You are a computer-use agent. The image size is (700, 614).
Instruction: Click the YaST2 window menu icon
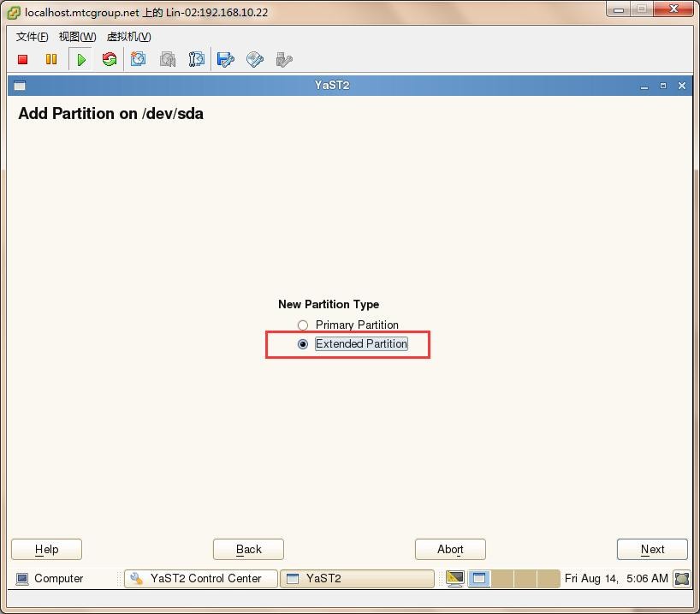pos(20,86)
